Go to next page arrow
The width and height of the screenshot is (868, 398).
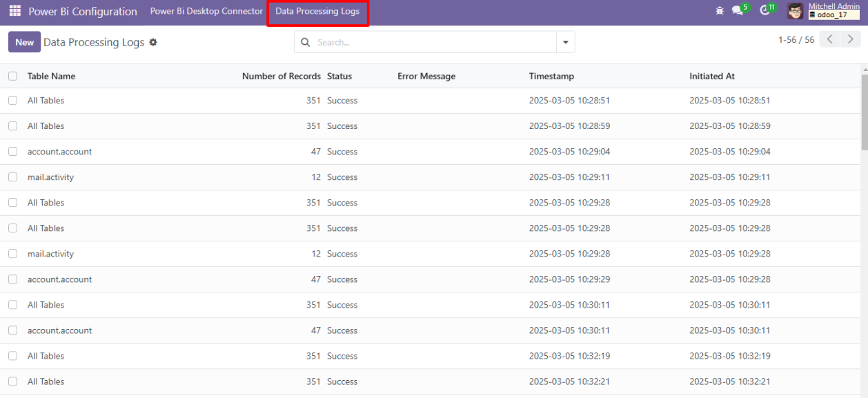[851, 40]
